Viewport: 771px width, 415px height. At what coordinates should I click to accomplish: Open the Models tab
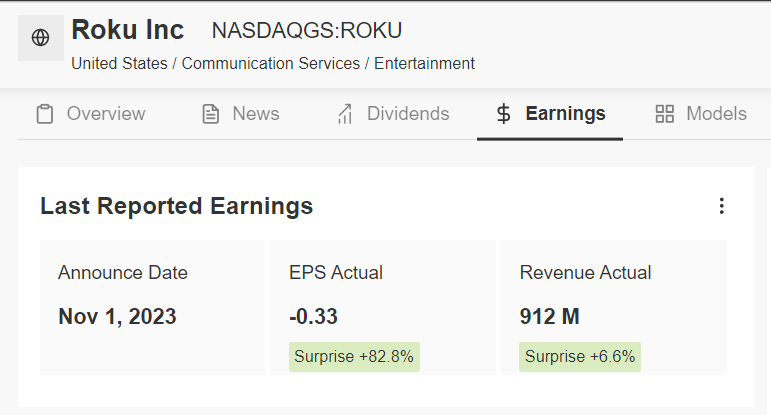pyautogui.click(x=701, y=114)
